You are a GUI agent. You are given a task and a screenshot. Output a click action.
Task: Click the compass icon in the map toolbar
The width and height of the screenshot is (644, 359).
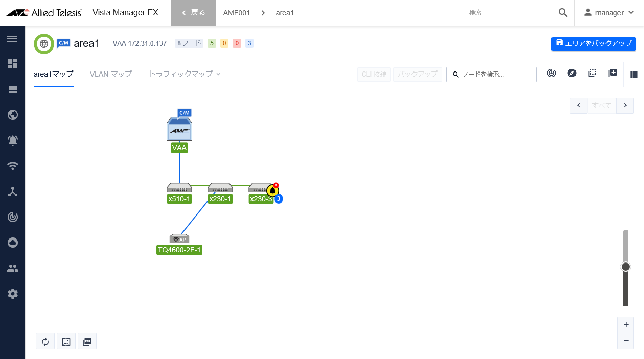coord(572,74)
